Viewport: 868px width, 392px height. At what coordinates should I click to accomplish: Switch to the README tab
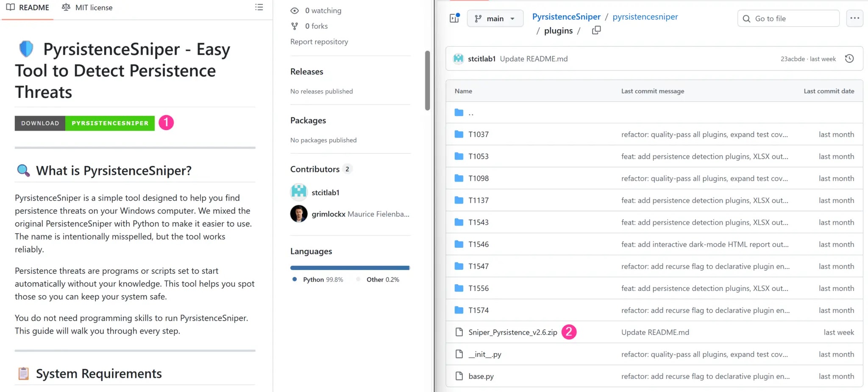(x=28, y=8)
